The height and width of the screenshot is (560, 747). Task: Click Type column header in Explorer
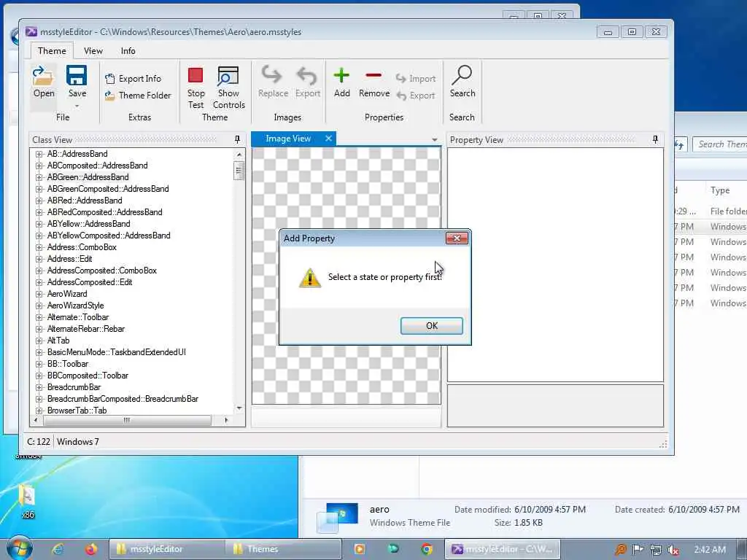(x=720, y=190)
